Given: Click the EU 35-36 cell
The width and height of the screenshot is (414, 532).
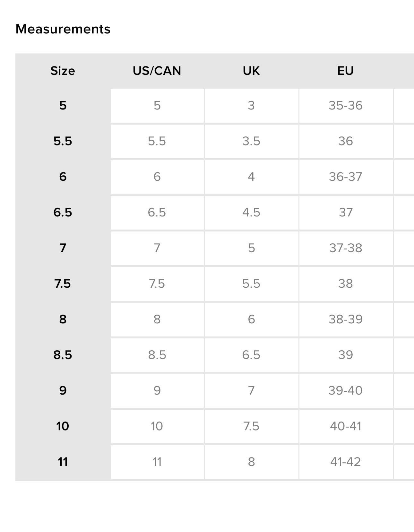Looking at the screenshot, I should point(346,106).
